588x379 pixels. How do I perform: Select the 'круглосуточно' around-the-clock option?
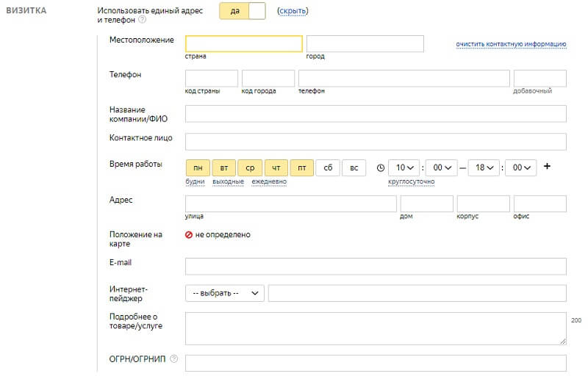pos(411,182)
